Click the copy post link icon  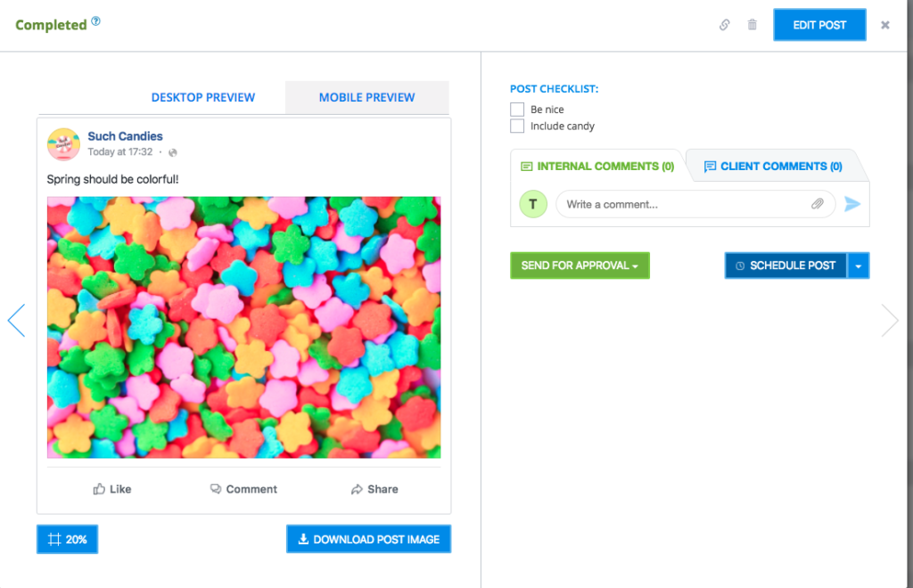(x=725, y=25)
